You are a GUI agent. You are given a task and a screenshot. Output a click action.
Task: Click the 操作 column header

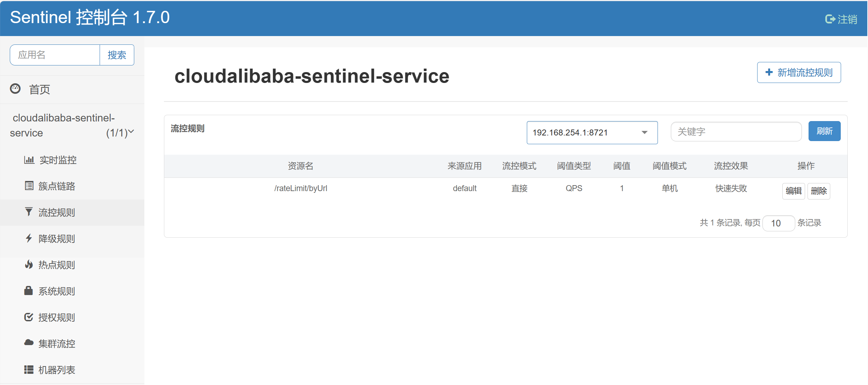pyautogui.click(x=806, y=166)
